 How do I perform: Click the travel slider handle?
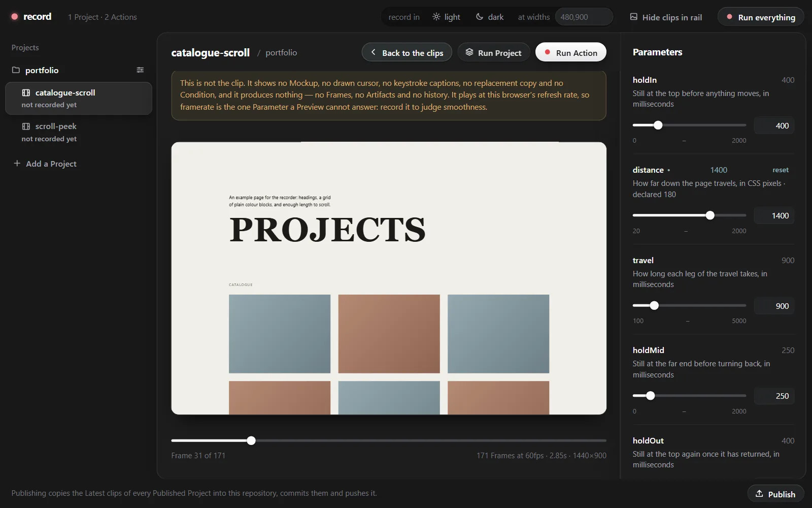(x=654, y=305)
